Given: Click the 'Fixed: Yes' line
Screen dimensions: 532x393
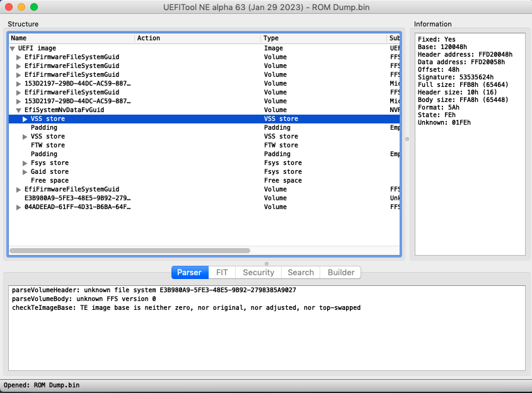Looking at the screenshot, I should click(x=437, y=39).
